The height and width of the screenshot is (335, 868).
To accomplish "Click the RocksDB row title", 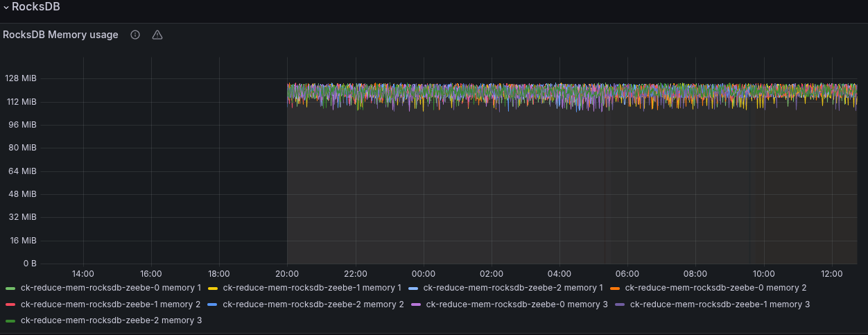I will [35, 7].
